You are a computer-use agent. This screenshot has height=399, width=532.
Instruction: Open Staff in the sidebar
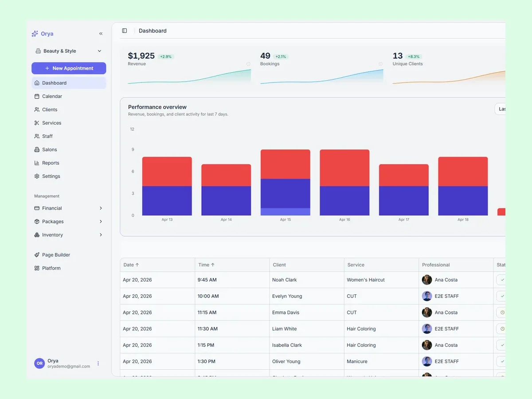coord(69,136)
